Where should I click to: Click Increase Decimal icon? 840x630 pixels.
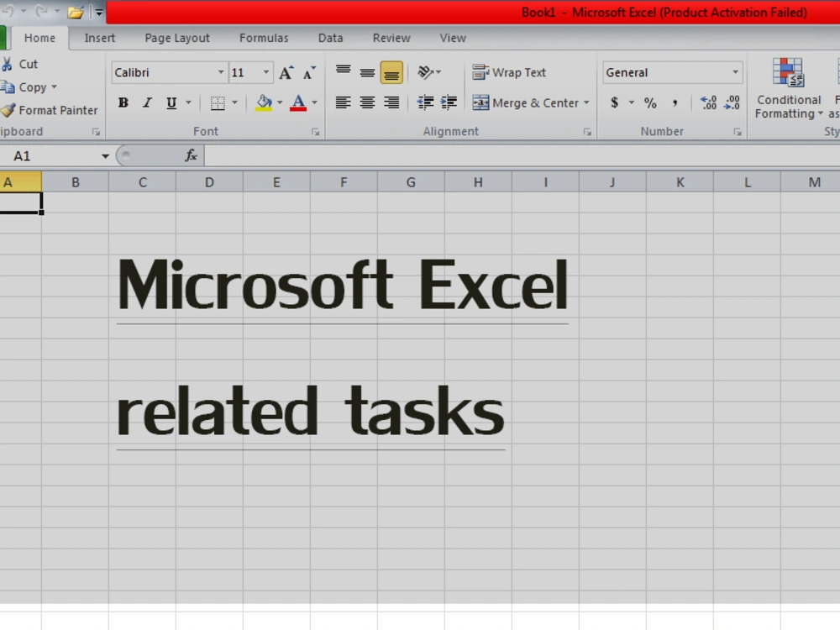coord(708,102)
